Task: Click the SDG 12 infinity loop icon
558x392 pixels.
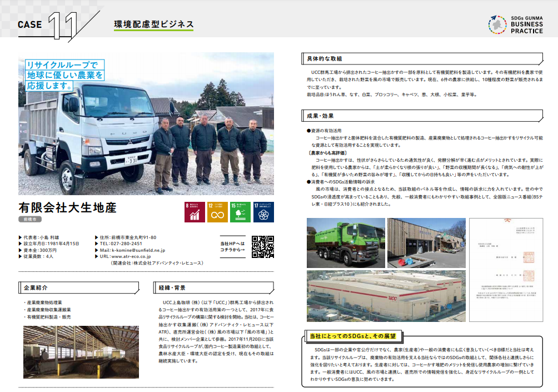Action: [217, 212]
